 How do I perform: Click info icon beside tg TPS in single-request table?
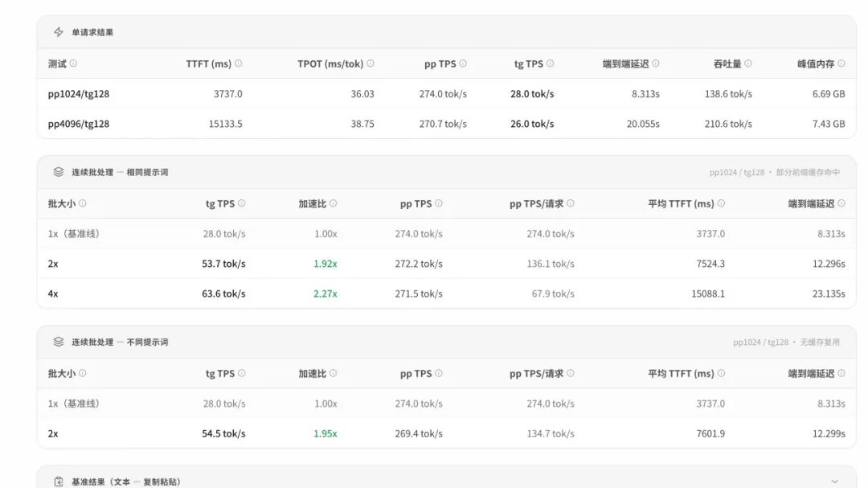(551, 64)
